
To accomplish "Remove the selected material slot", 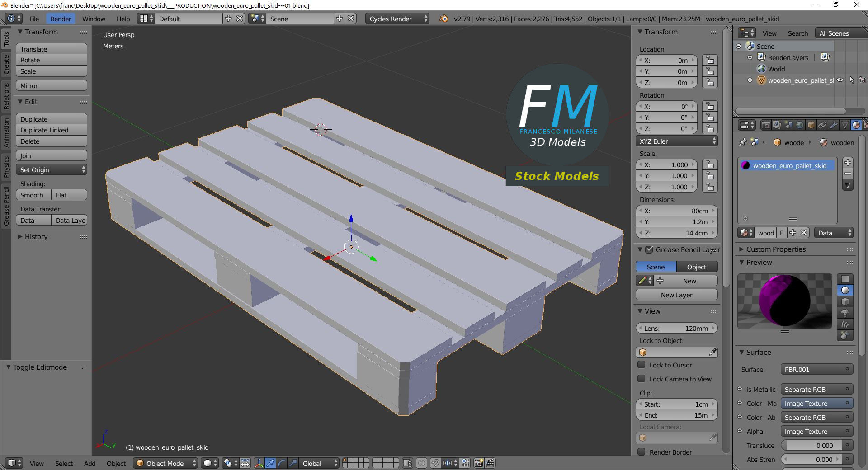I will pos(848,174).
